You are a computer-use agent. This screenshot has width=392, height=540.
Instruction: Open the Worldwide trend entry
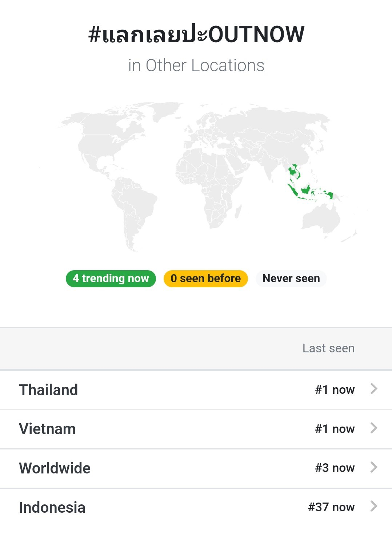tap(55, 468)
